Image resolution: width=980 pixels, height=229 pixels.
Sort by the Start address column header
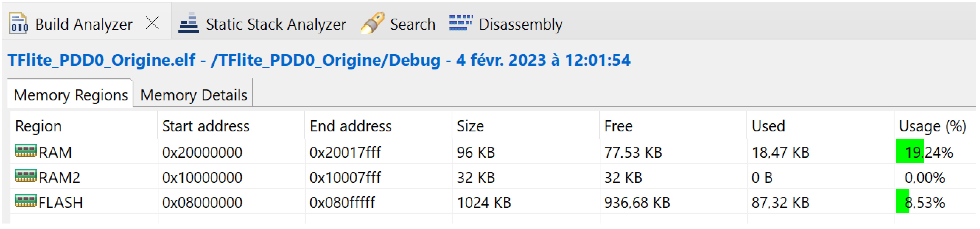coord(205,126)
